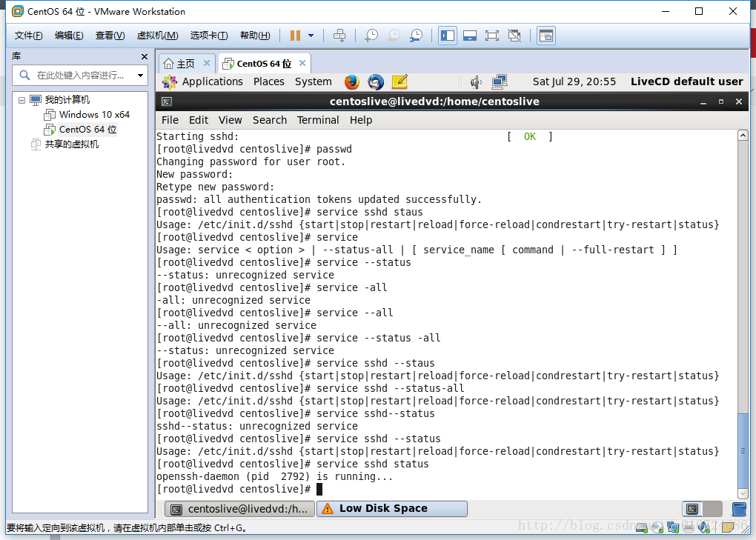756x540 pixels.
Task: Toggle the console view button
Action: [x=546, y=36]
